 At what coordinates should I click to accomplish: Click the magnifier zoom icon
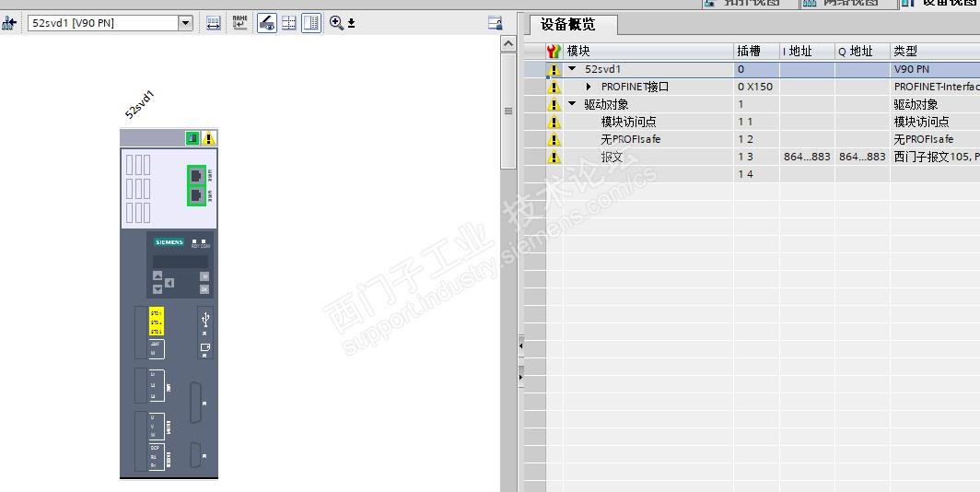click(x=336, y=23)
